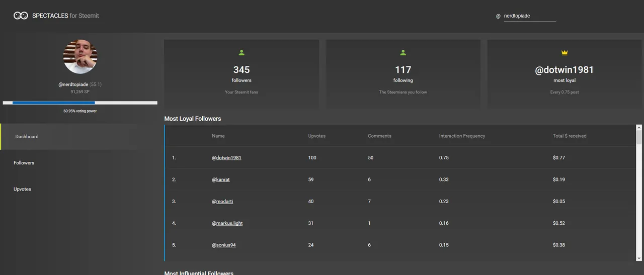Click the Total $ received column header

coord(570,136)
